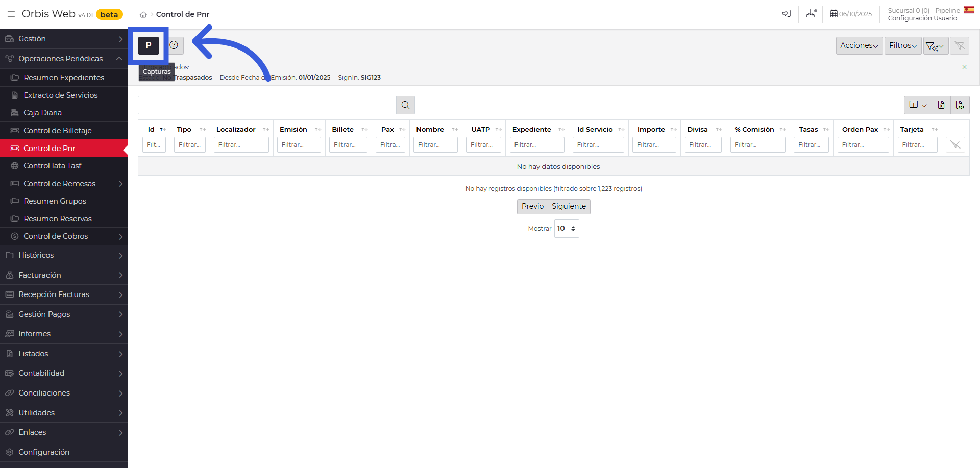
Task: Focus the Expediente column filter field
Action: tap(537, 145)
